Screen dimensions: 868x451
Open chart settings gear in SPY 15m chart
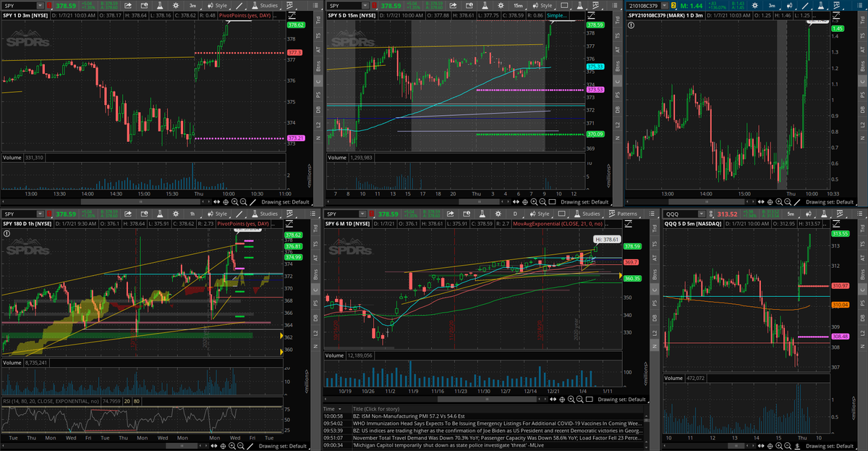tap(501, 5)
